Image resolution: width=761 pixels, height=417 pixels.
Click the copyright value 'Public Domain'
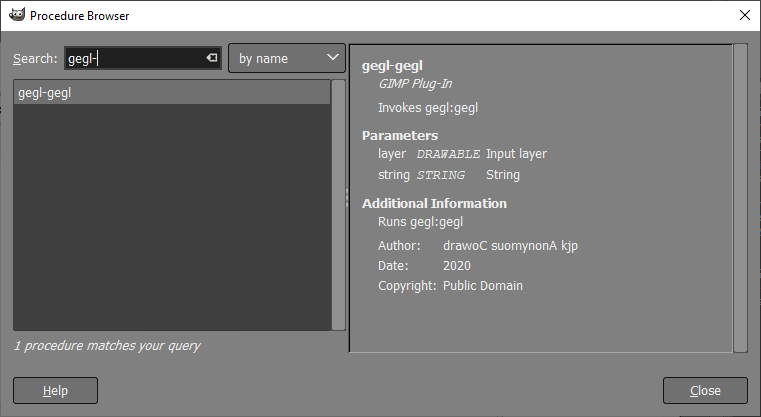[x=483, y=285]
